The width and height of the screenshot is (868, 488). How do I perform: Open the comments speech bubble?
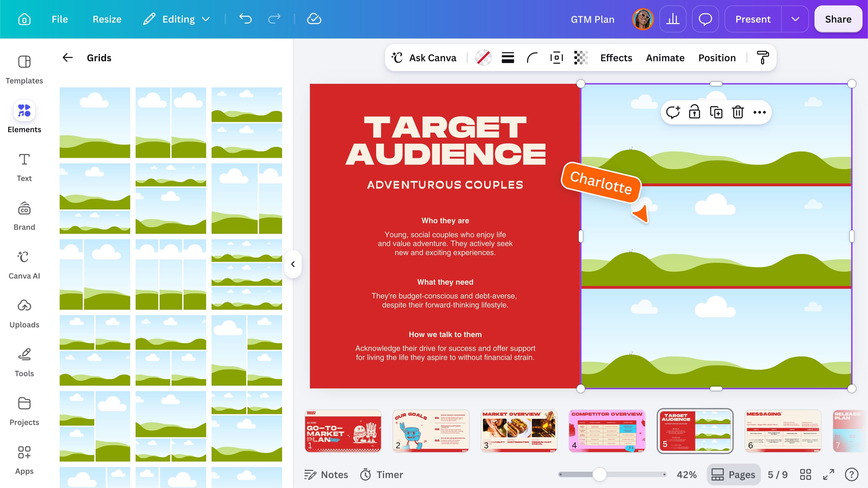tap(705, 19)
